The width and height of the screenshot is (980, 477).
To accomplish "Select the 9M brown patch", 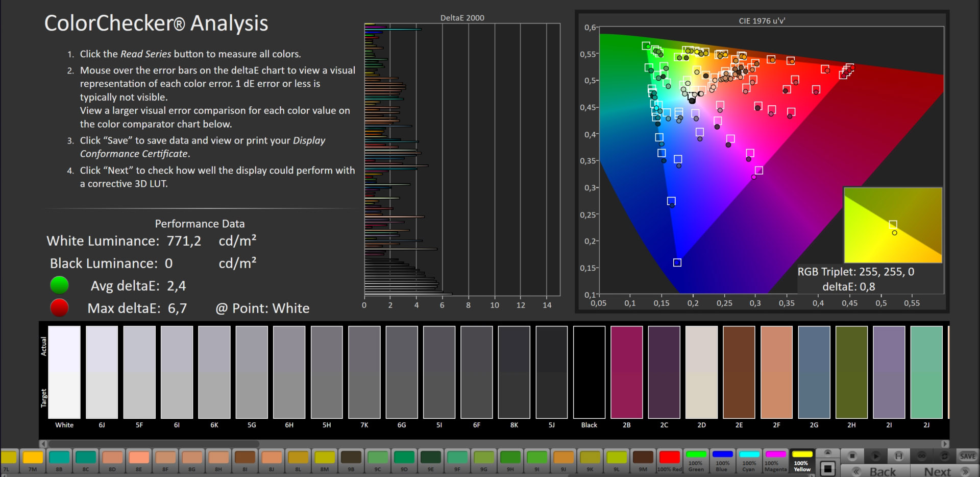I will pyautogui.click(x=643, y=461).
